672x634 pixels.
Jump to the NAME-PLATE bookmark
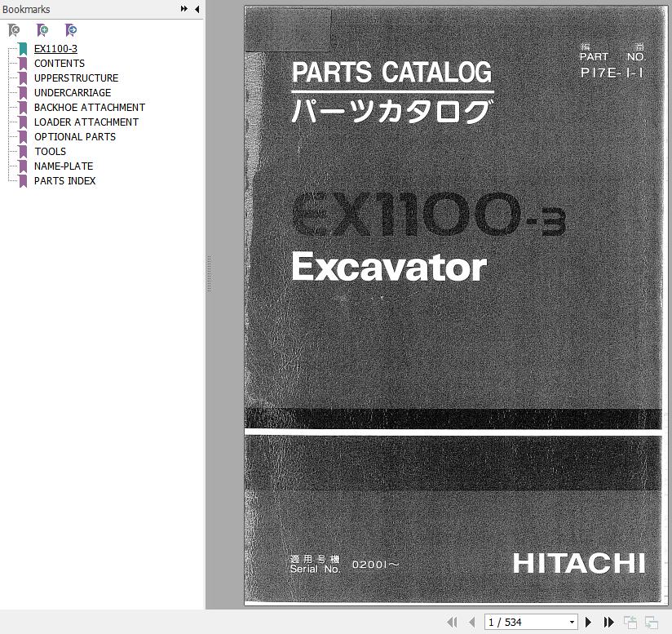click(64, 166)
